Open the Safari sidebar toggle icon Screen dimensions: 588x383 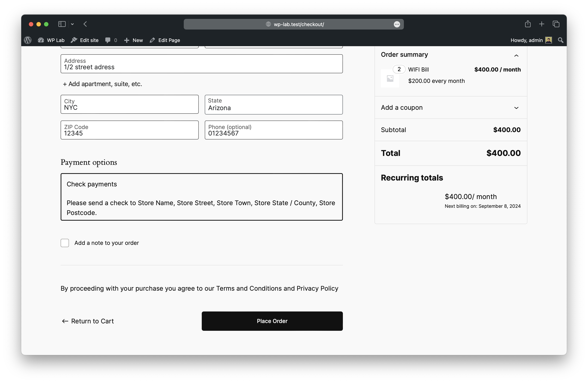(62, 24)
